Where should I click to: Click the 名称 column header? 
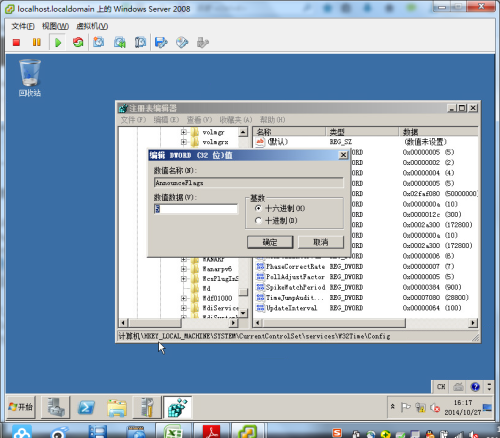click(x=289, y=132)
